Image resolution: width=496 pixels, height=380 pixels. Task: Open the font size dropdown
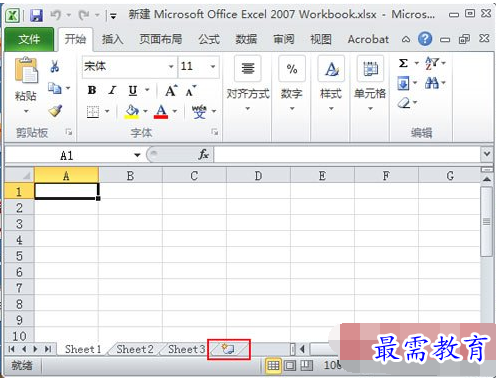pos(213,66)
